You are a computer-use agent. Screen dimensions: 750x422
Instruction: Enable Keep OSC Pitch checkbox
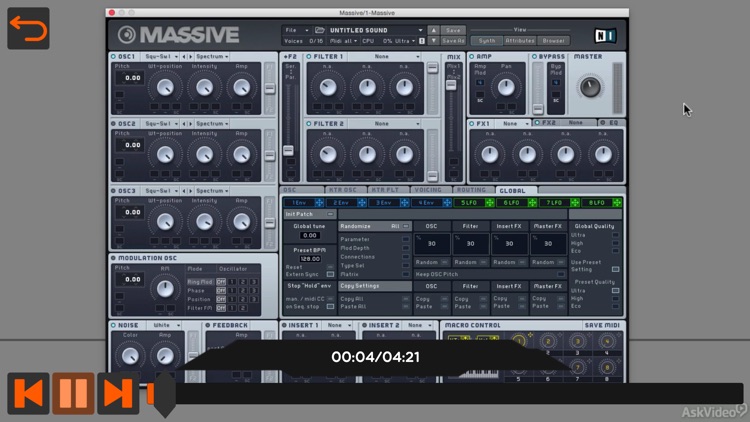coord(561,275)
